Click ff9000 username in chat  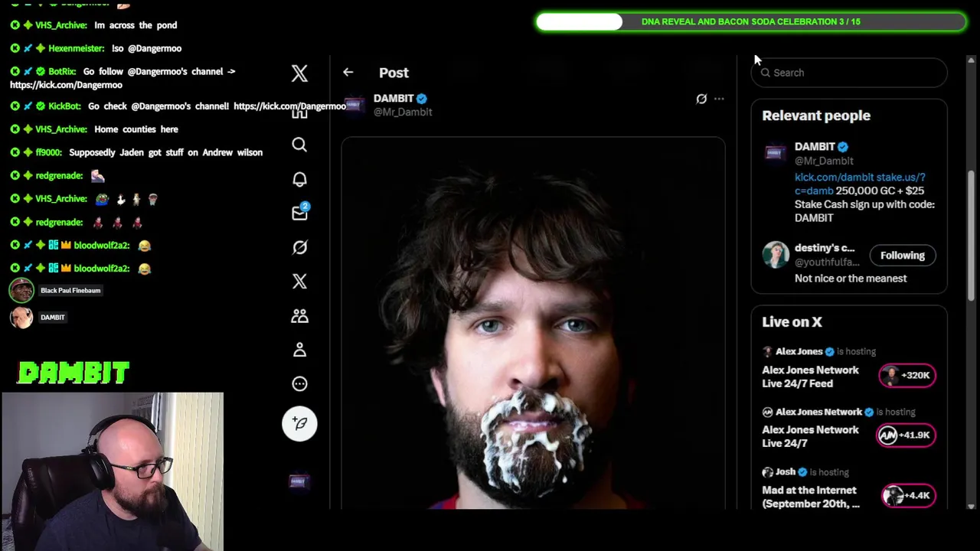tap(48, 152)
